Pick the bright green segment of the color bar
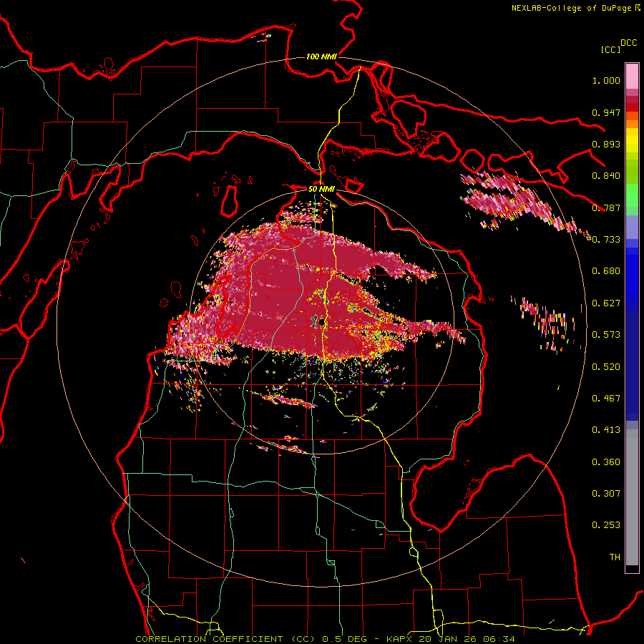The width and height of the screenshot is (644, 644). coord(632,195)
